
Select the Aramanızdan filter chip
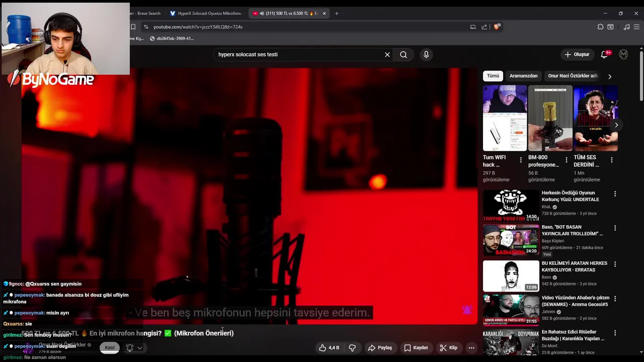(523, 76)
